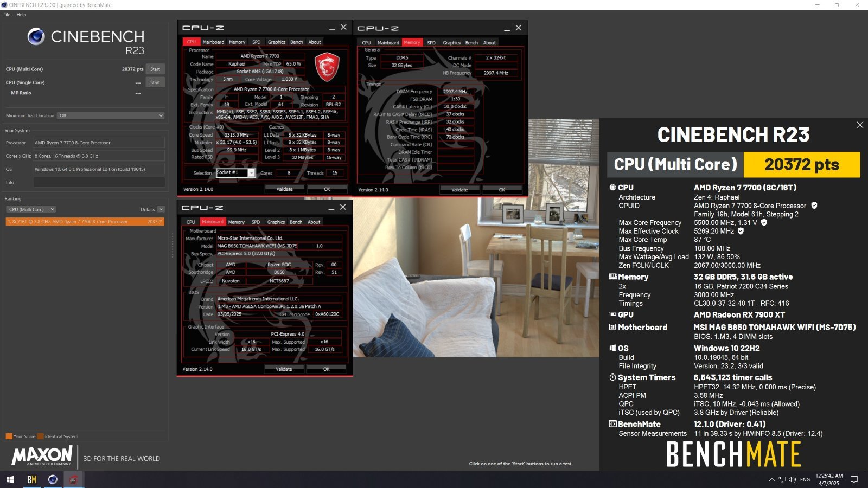Click the network icon in system tray
This screenshot has width=868, height=488.
click(782, 479)
